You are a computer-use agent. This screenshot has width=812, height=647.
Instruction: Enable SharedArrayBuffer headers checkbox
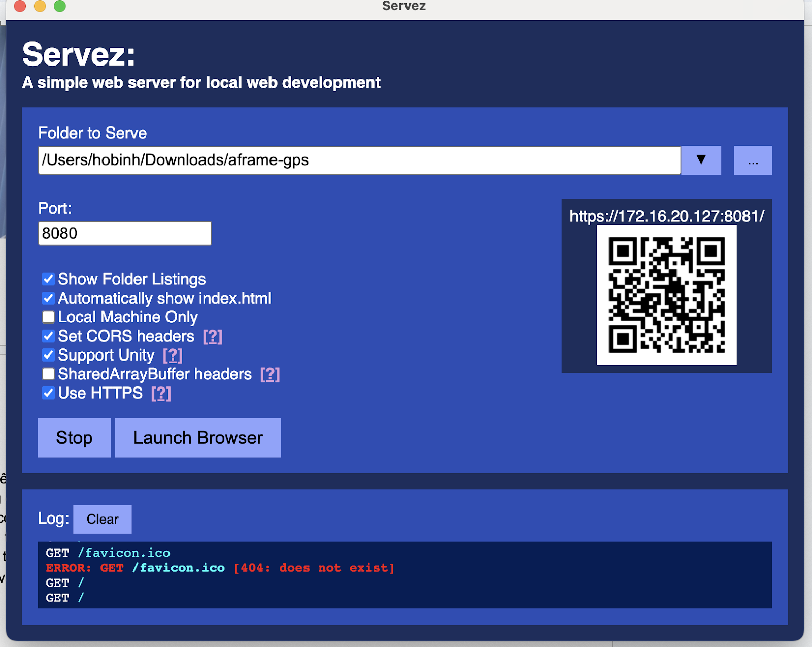coord(48,374)
